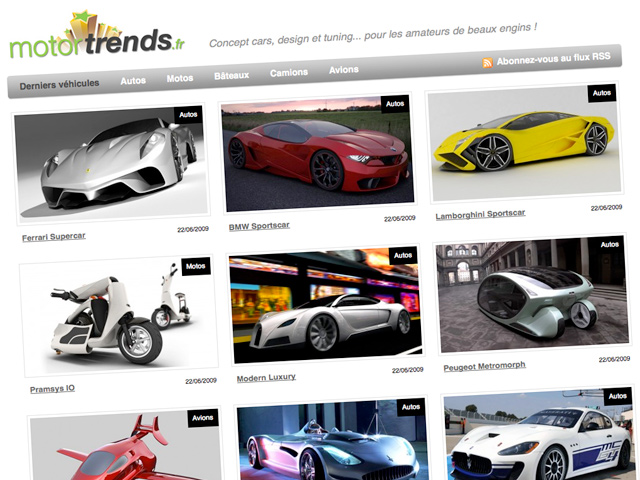This screenshot has height=480, width=640.
Task: Open the Peugeot Metromorph link
Action: (484, 366)
